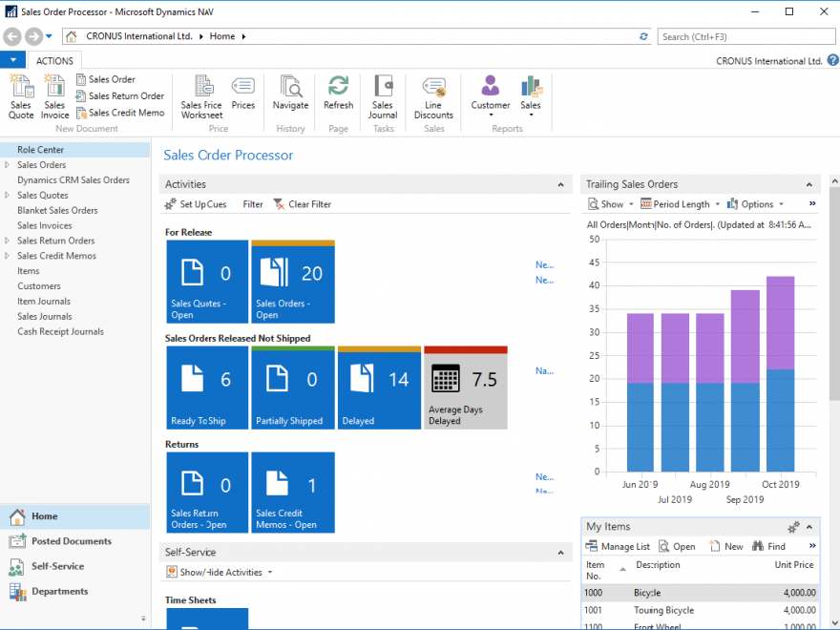This screenshot has height=630, width=840.
Task: Go forward with the forward arrow
Action: pyautogui.click(x=33, y=36)
